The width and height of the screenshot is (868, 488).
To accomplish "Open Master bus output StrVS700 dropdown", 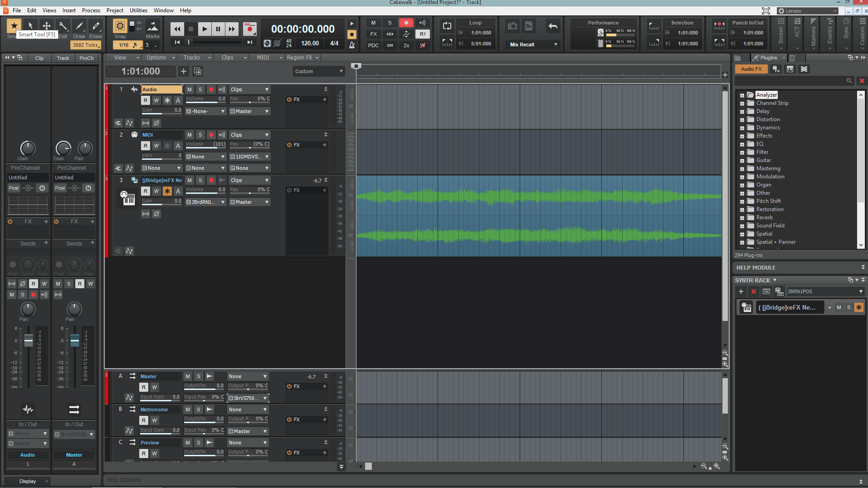I will point(248,398).
